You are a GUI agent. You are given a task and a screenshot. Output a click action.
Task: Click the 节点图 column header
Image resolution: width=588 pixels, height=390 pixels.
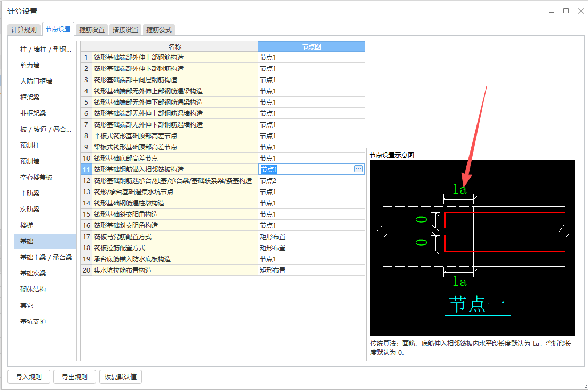[x=312, y=46]
